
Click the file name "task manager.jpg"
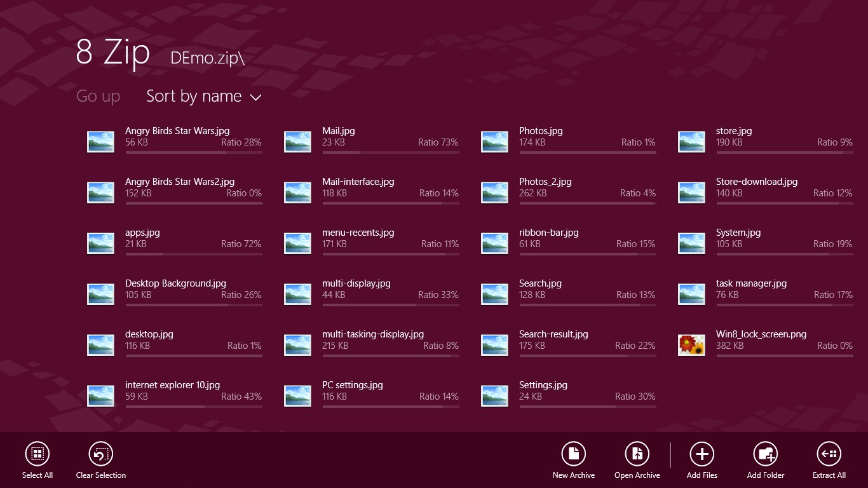tap(752, 283)
